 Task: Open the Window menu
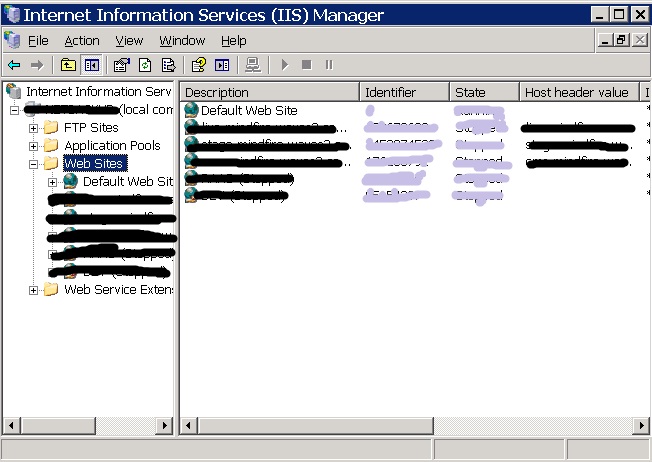pyautogui.click(x=182, y=41)
